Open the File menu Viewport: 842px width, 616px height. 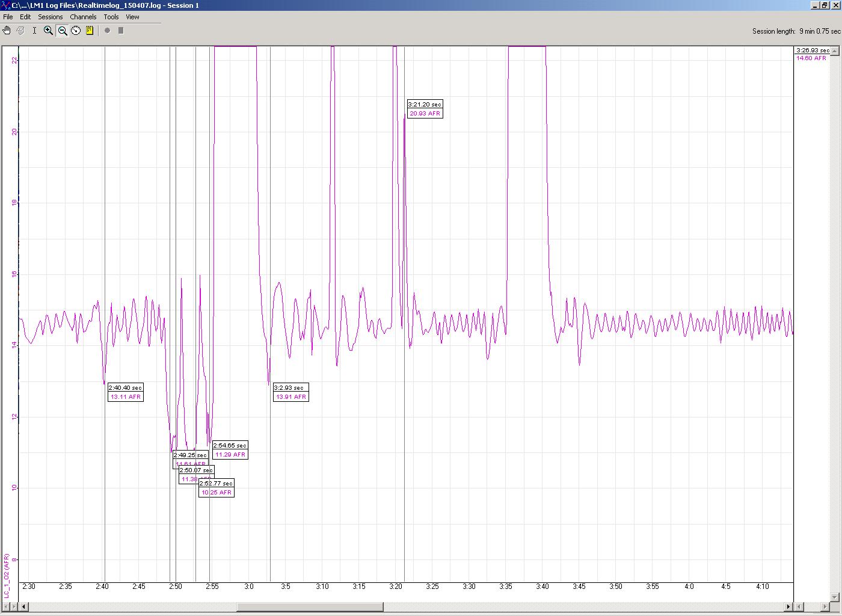8,17
